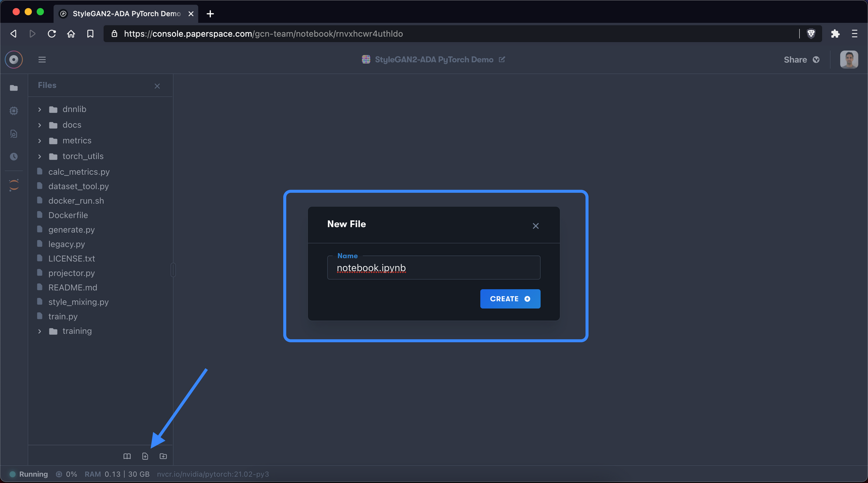Click the Jupyter icon in the left sidebar
Image resolution: width=868 pixels, height=483 pixels.
click(x=14, y=185)
